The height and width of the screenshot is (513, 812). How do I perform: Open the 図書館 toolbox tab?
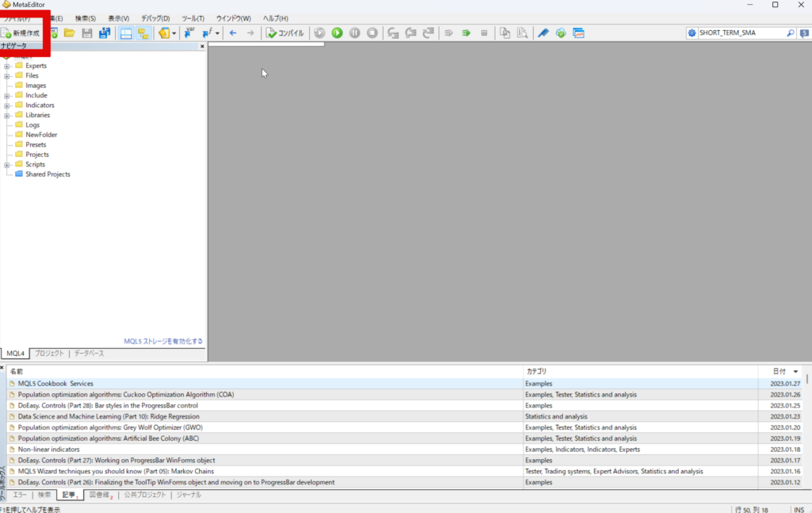coord(101,495)
